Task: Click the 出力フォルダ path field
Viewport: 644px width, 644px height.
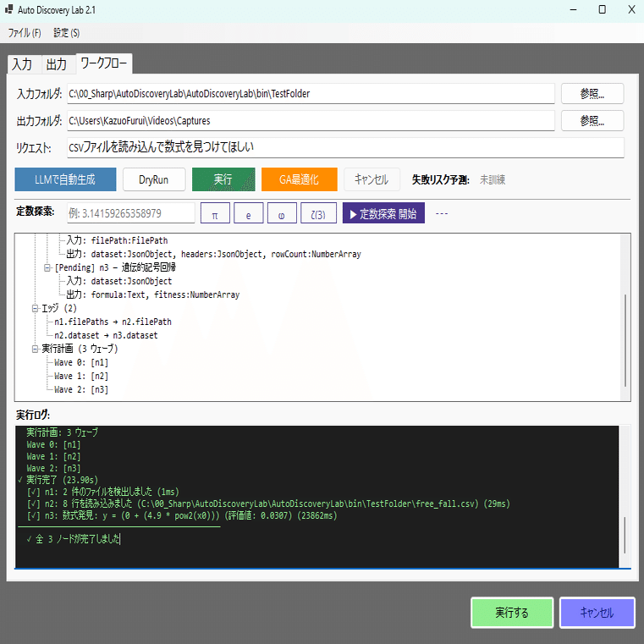Action: (311, 121)
